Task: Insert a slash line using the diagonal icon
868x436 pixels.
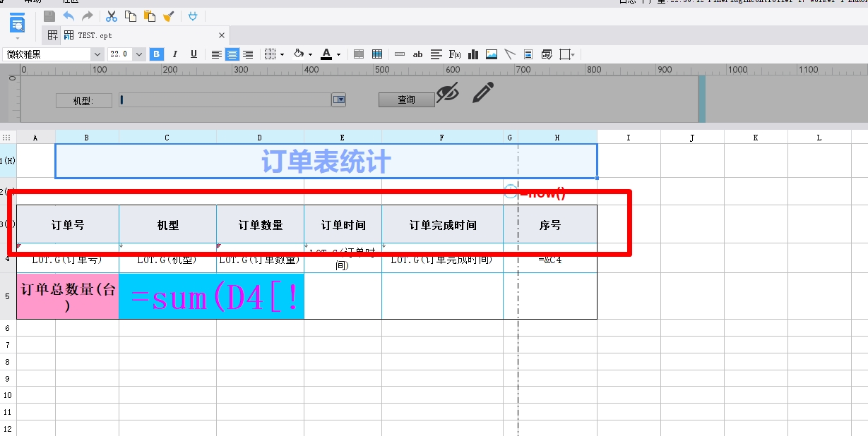Action: point(510,54)
